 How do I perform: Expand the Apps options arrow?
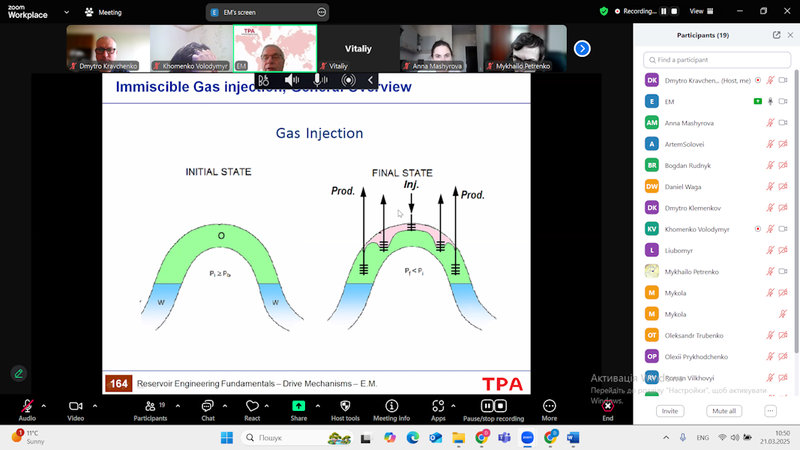point(453,406)
